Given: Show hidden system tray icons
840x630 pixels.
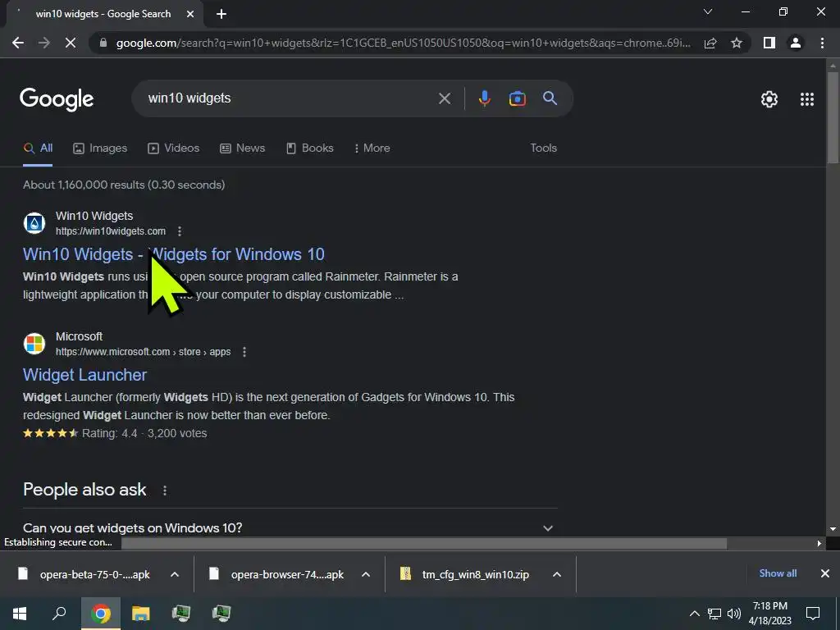Looking at the screenshot, I should point(694,614).
